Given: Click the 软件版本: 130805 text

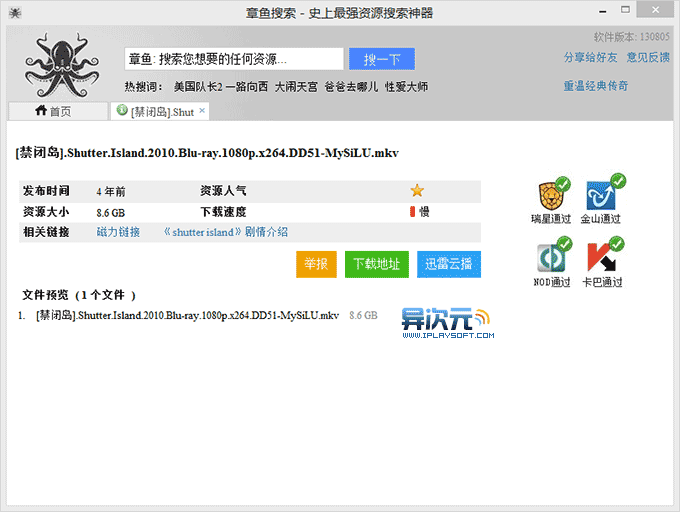Looking at the screenshot, I should pyautogui.click(x=631, y=37).
